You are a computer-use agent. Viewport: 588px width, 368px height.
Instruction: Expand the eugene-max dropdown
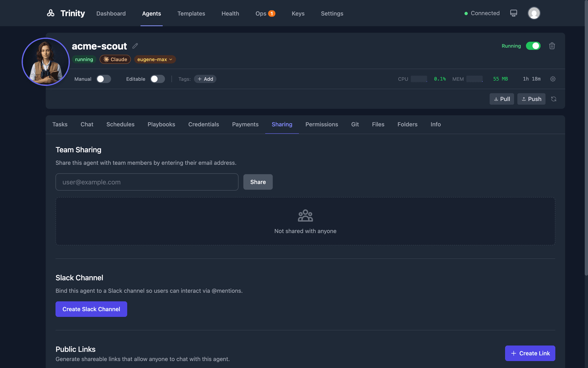pos(155,59)
